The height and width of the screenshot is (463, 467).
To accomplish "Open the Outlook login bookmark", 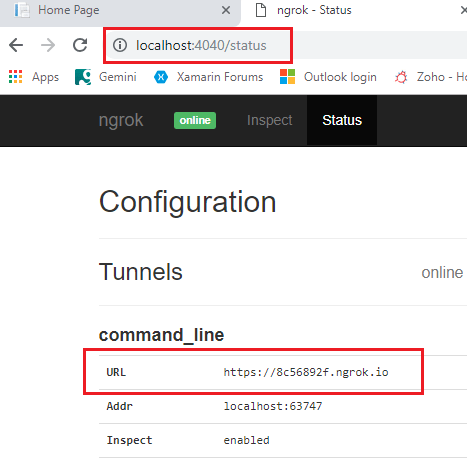I will [328, 77].
